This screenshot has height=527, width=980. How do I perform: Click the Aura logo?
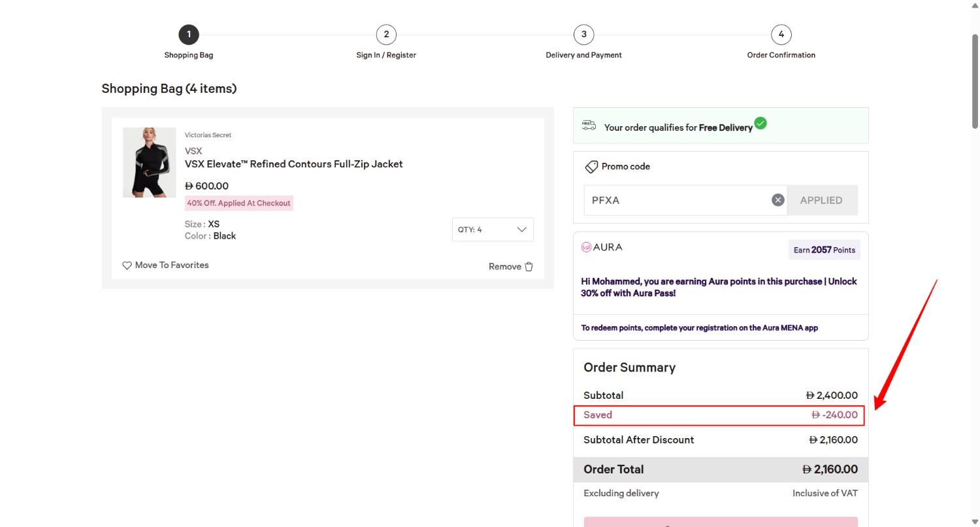click(x=602, y=247)
